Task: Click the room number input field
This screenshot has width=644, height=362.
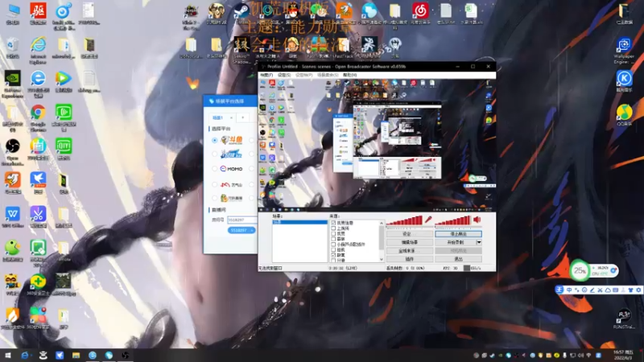Action: point(242,220)
